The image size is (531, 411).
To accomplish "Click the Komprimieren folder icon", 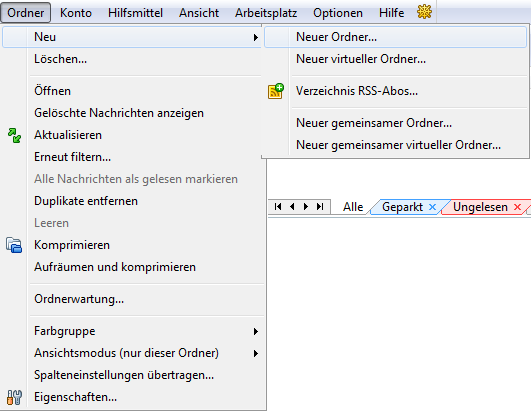I will point(14,245).
